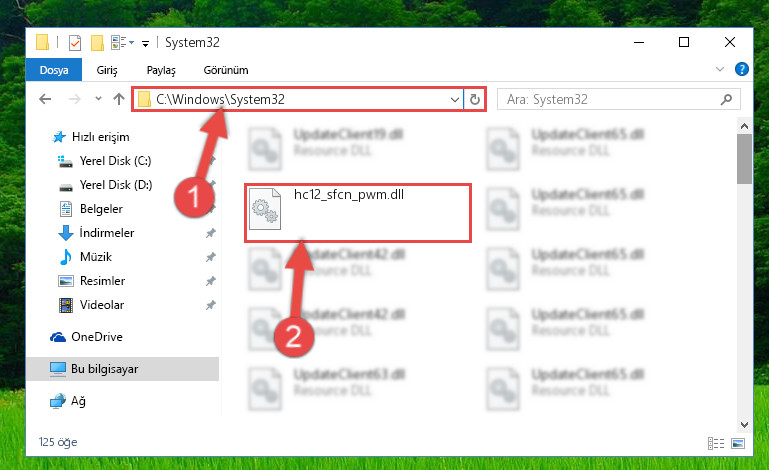Open Help with the blue question icon
This screenshot has width=769, height=470.
click(742, 69)
